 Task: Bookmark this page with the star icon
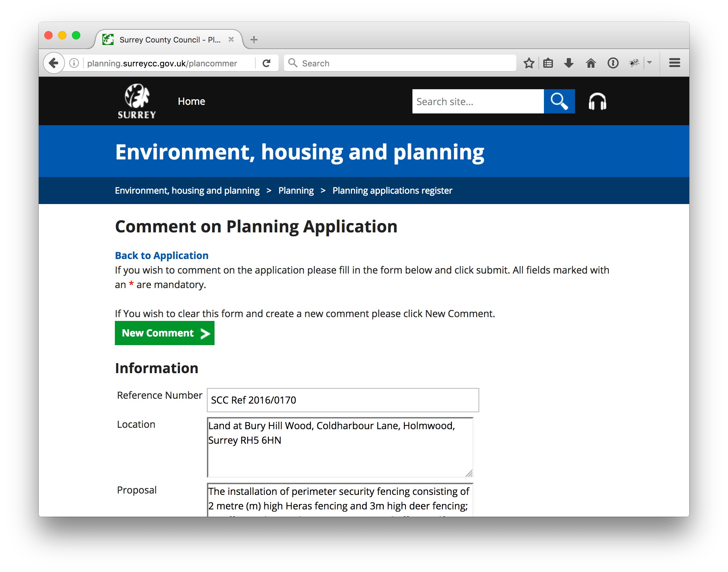tap(529, 63)
